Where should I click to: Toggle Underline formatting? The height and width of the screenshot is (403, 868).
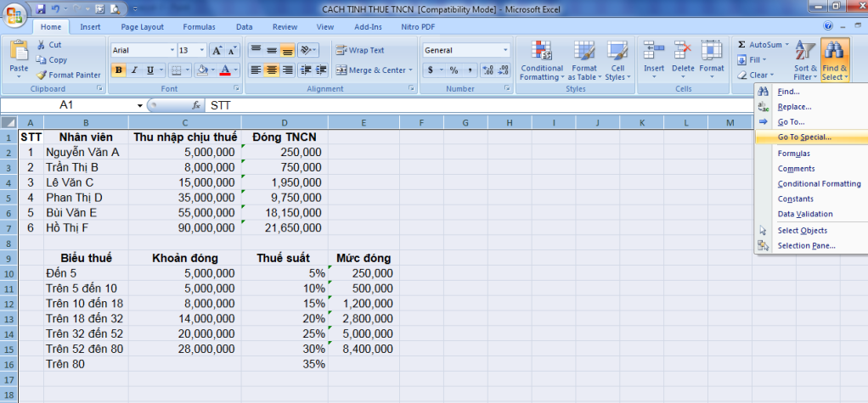149,70
